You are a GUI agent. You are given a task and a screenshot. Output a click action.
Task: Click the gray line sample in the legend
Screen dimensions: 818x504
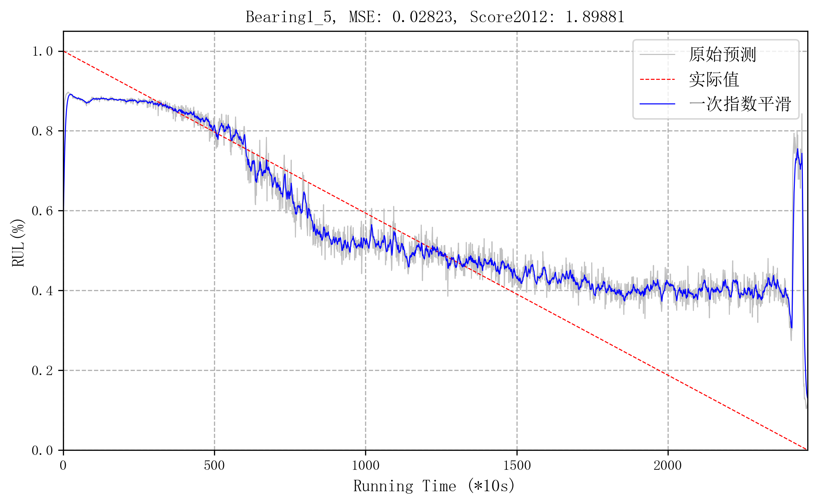657,55
